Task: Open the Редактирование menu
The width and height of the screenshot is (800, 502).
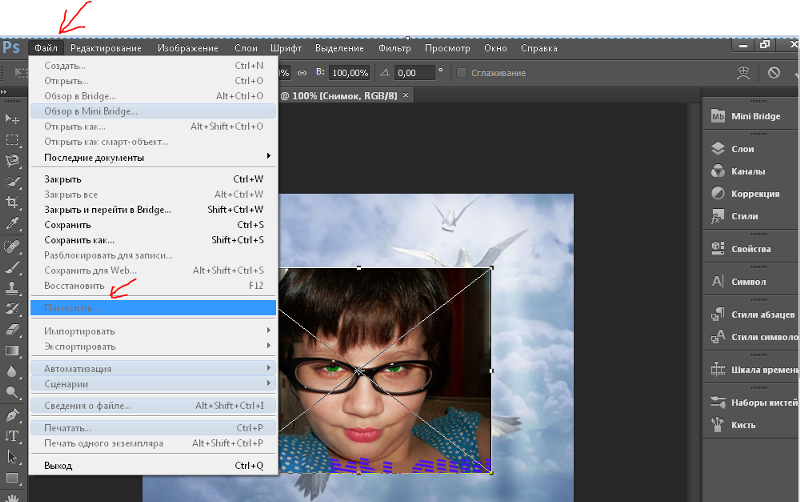Action: (106, 48)
